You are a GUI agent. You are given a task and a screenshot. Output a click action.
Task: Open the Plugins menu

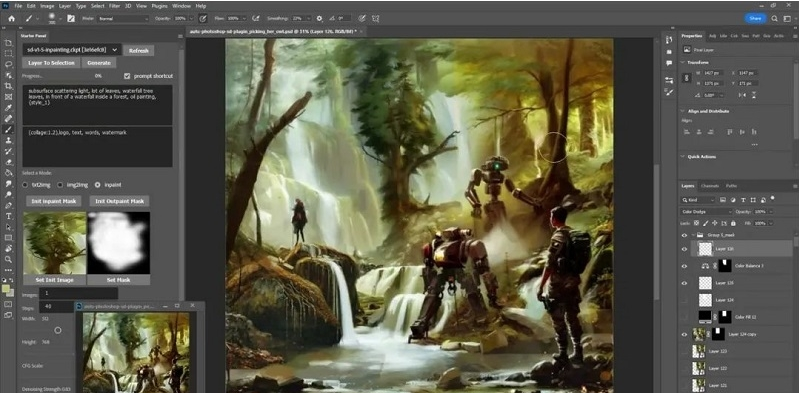pyautogui.click(x=159, y=6)
